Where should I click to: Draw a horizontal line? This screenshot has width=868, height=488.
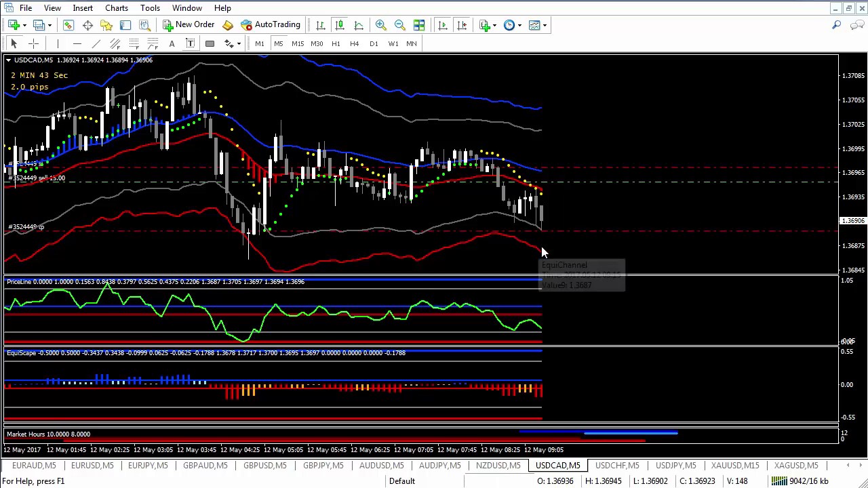(77, 43)
